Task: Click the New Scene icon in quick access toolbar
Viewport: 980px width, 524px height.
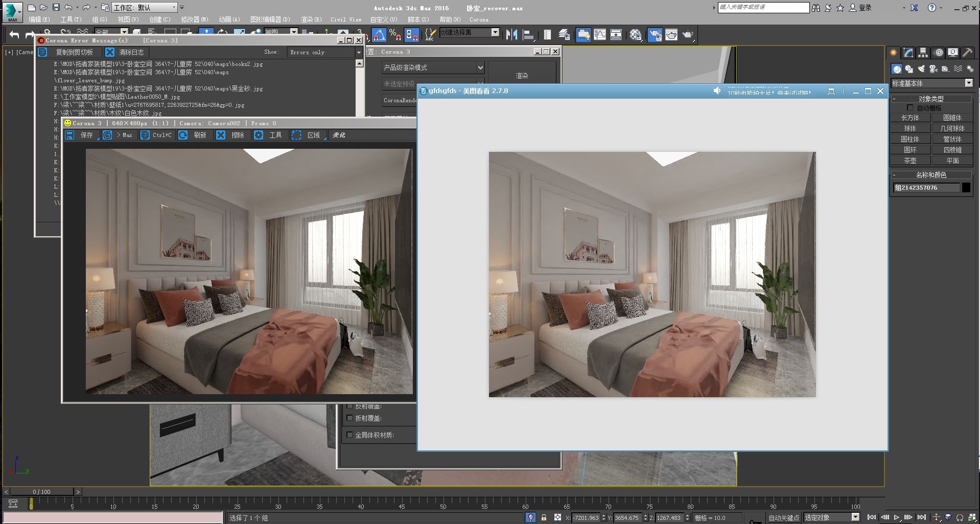Action: (x=32, y=8)
